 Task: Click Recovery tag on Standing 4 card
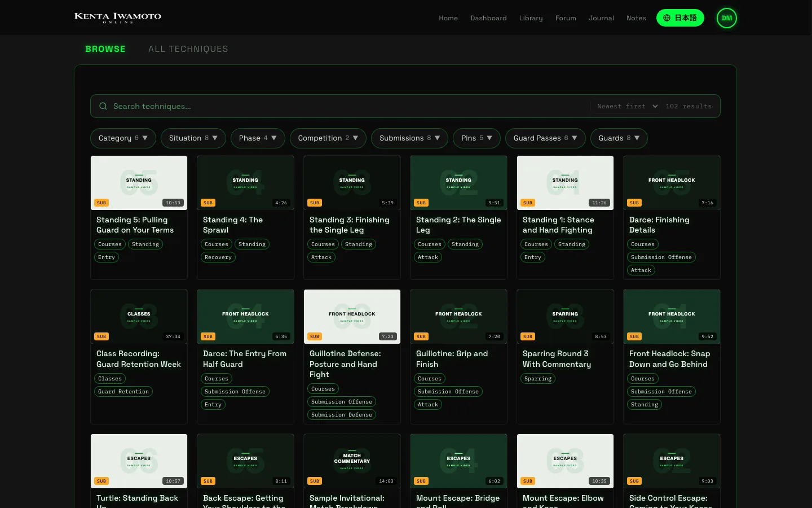[x=218, y=257]
